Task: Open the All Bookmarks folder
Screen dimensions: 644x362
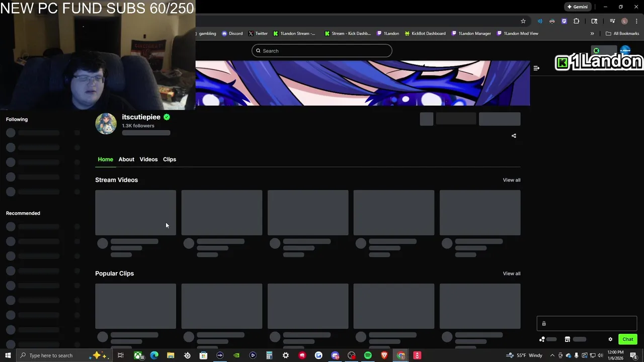Action: click(x=622, y=34)
